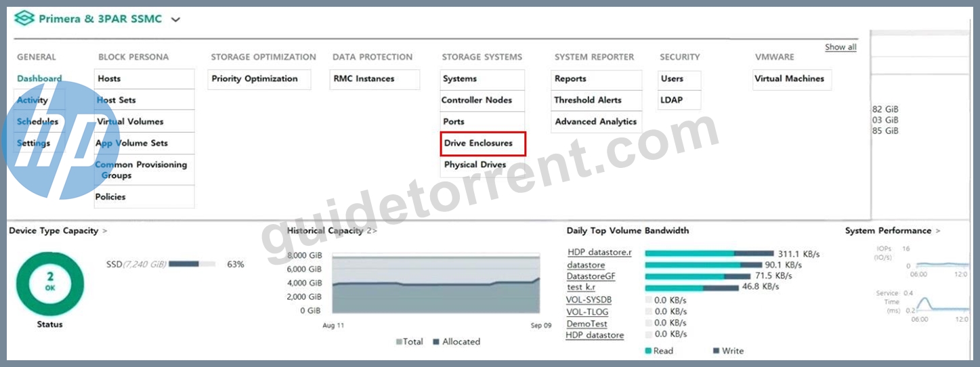Click the SSD capacity usage bar
This screenshot has width=980, height=367.
192,264
